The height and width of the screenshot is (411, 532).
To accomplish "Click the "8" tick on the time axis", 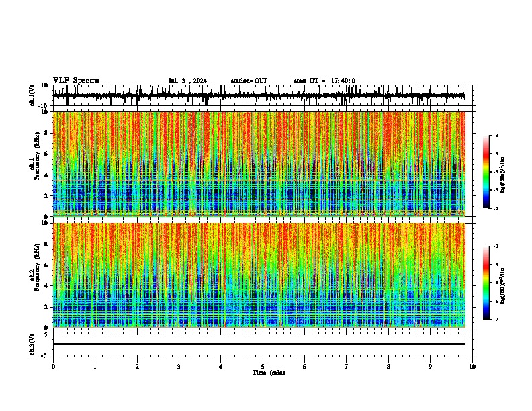I will 388,367.
